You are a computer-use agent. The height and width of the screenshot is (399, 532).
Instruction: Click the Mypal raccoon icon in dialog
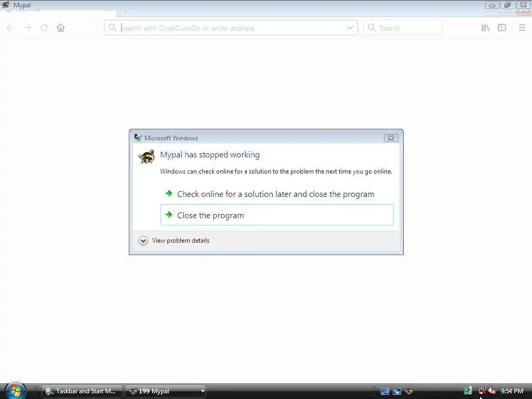(x=147, y=157)
